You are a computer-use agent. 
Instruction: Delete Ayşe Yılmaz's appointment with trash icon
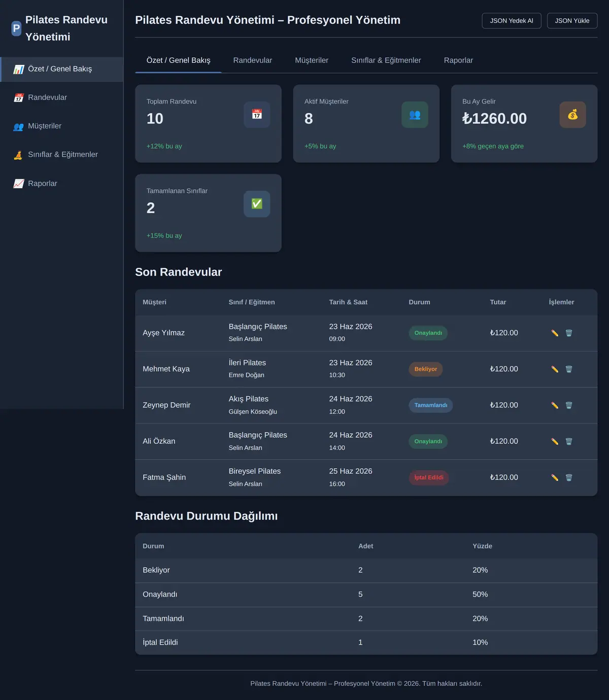pos(569,333)
